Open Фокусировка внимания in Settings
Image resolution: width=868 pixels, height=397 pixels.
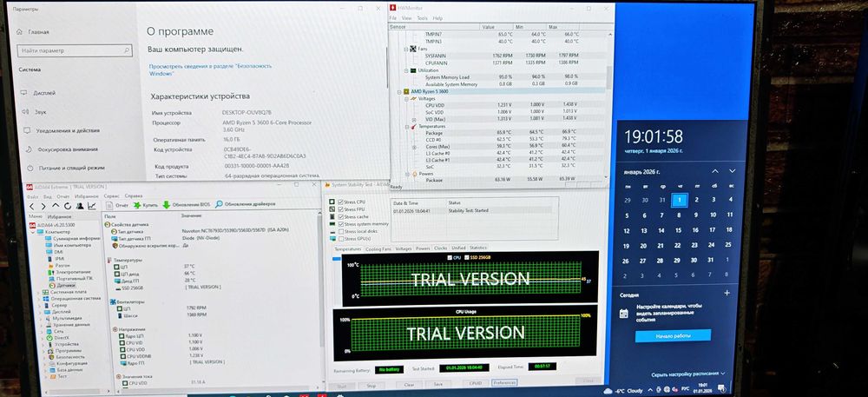(61, 149)
